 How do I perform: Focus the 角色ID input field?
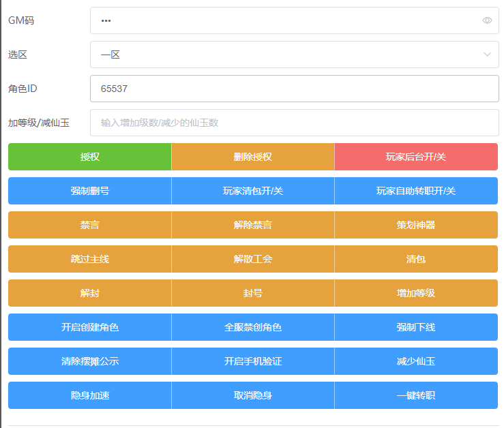coord(293,89)
